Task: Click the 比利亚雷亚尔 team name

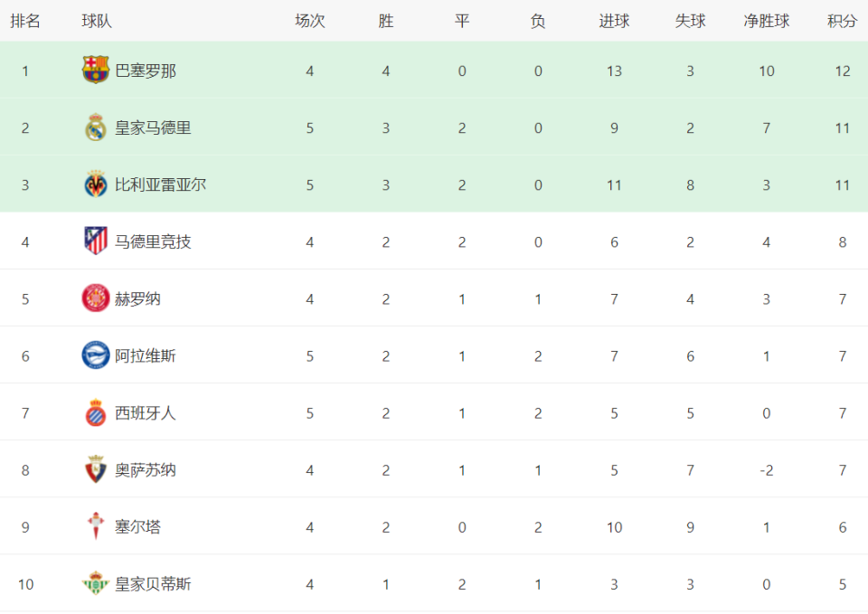Action: pos(161,184)
